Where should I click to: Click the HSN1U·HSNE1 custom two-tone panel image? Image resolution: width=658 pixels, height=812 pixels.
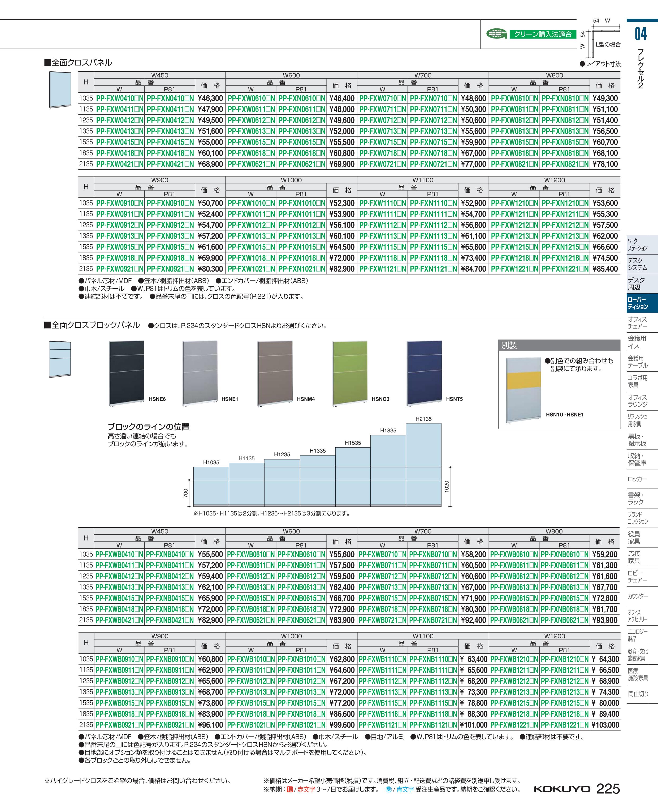pyautogui.click(x=523, y=390)
